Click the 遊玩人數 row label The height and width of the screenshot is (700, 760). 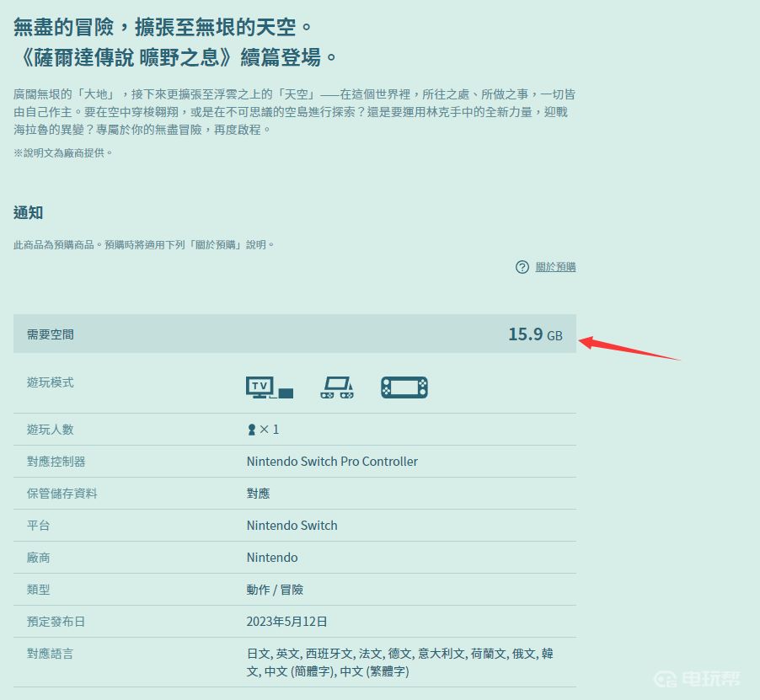(51, 430)
